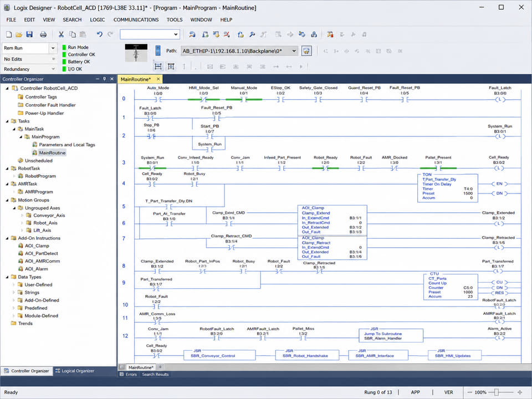The width and height of the screenshot is (532, 399).
Task: Click the Copy icon
Action: tap(72, 34)
